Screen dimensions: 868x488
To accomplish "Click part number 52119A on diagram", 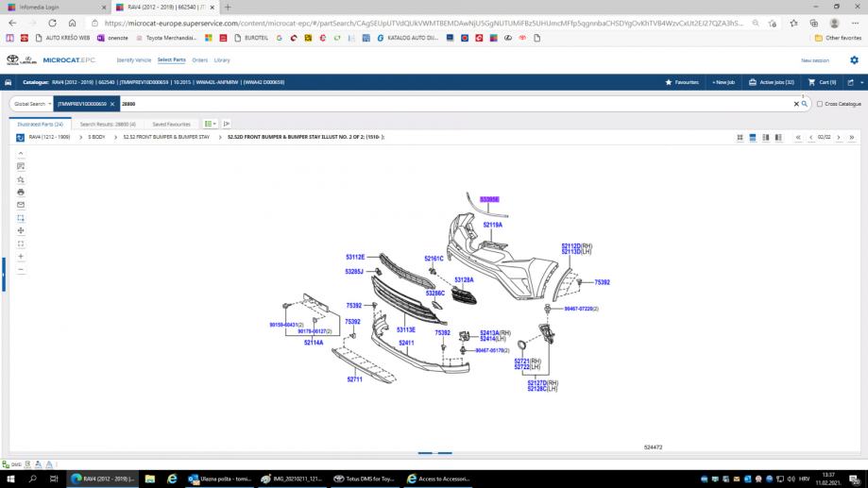I will (x=492, y=226).
